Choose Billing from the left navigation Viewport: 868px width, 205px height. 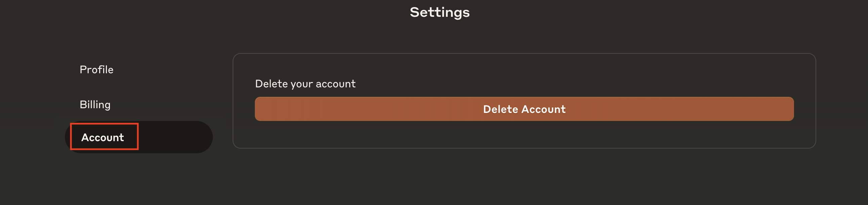pyautogui.click(x=95, y=105)
